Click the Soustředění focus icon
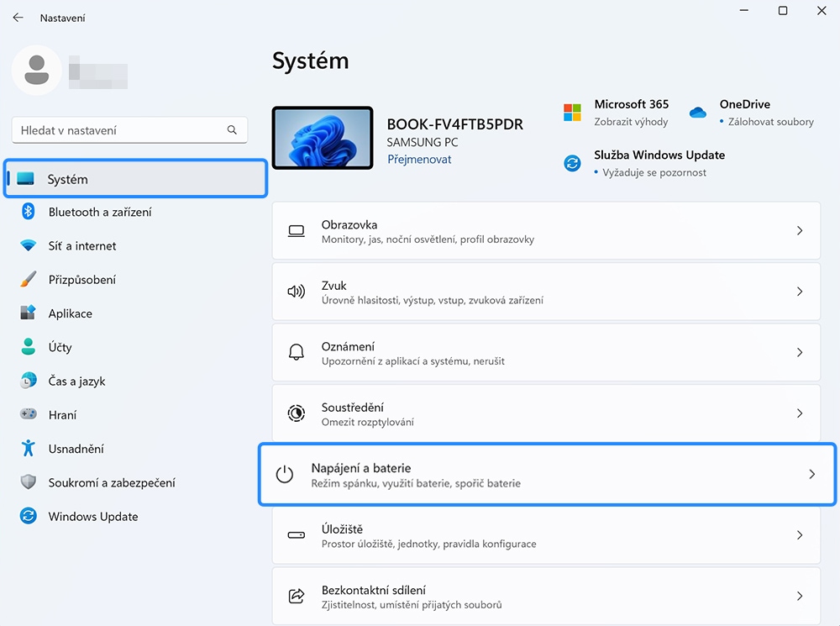This screenshot has height=626, width=840. click(x=297, y=413)
